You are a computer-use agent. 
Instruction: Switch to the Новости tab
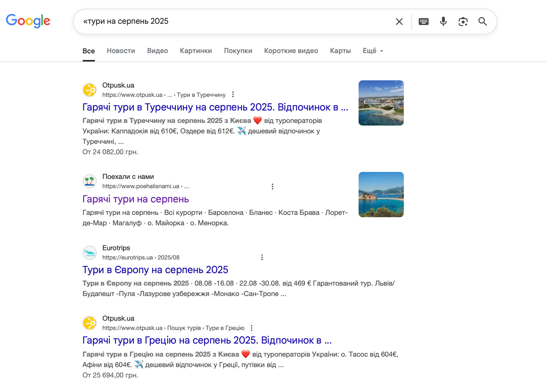(121, 51)
